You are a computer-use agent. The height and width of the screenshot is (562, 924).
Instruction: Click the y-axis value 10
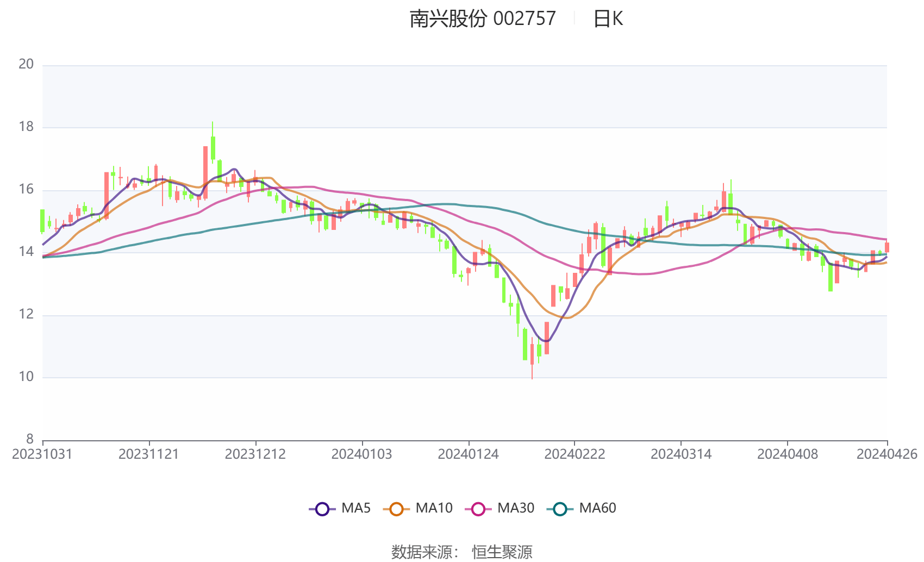(x=26, y=377)
